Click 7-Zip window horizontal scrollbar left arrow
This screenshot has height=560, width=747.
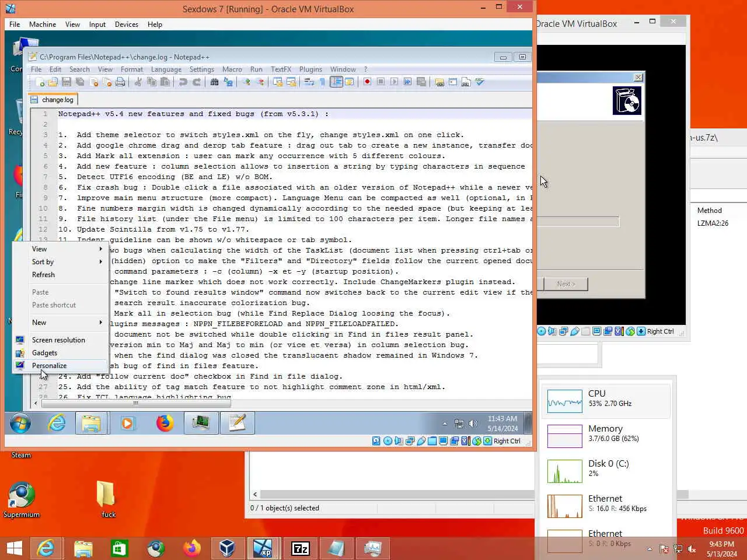[254, 494]
